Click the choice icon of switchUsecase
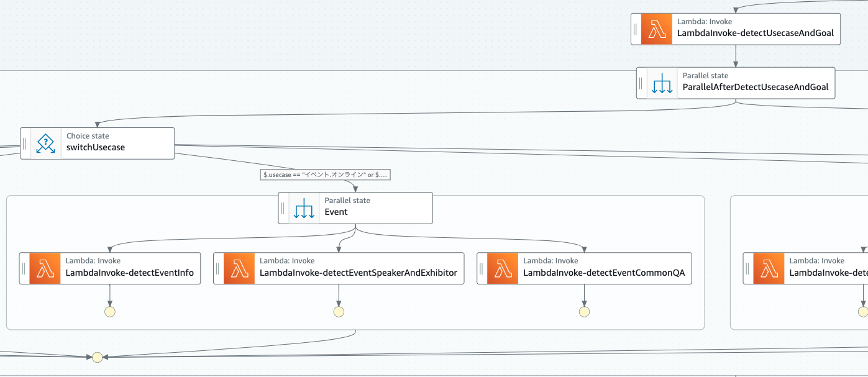Image resolution: width=868 pixels, height=377 pixels. [45, 143]
